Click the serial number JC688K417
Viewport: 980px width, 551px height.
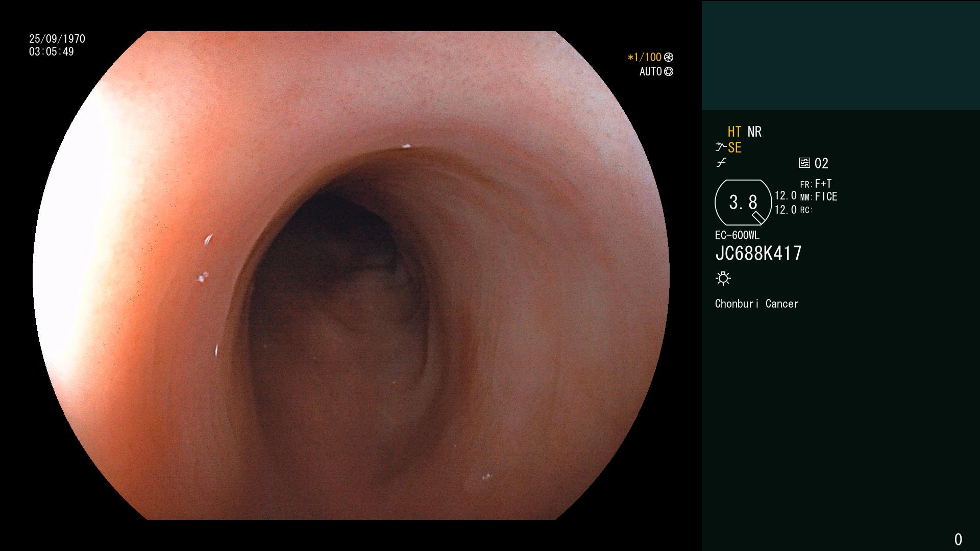pos(758,254)
